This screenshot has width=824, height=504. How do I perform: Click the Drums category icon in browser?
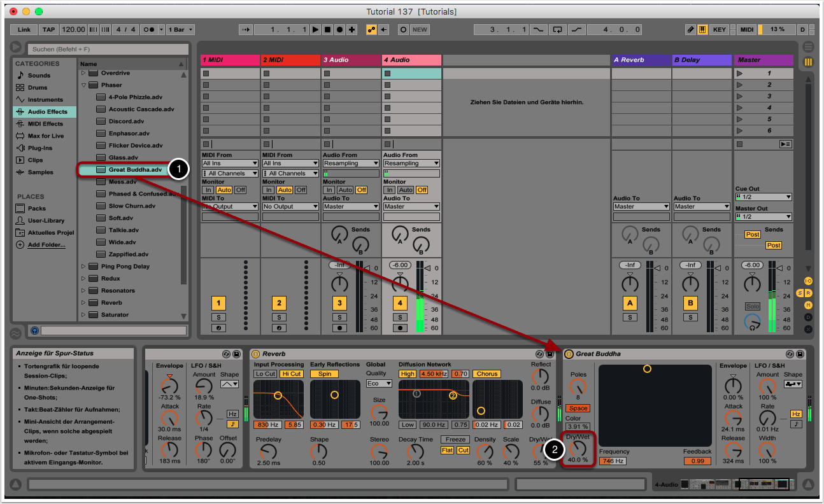tap(20, 88)
